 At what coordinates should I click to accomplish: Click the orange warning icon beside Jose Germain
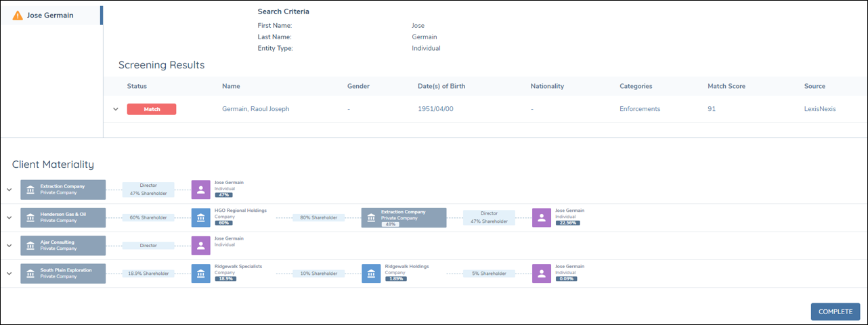click(18, 15)
